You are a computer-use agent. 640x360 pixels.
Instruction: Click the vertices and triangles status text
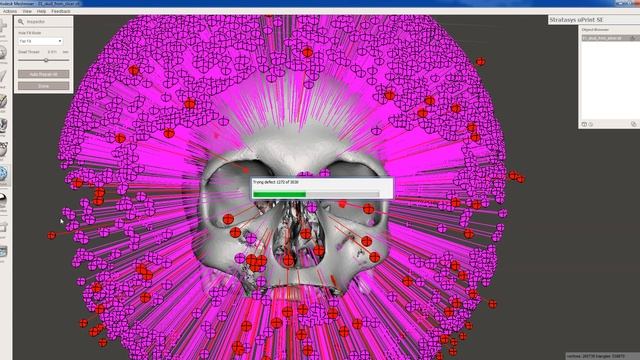[x=596, y=356]
